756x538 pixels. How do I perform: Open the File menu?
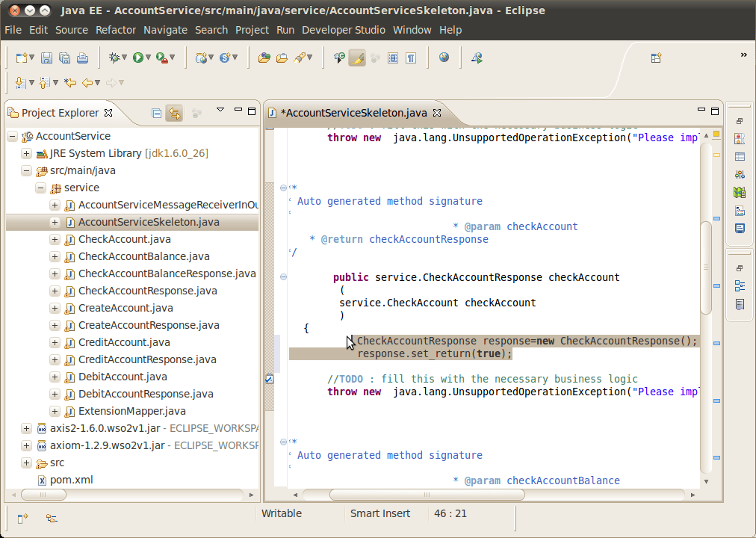tap(13, 30)
